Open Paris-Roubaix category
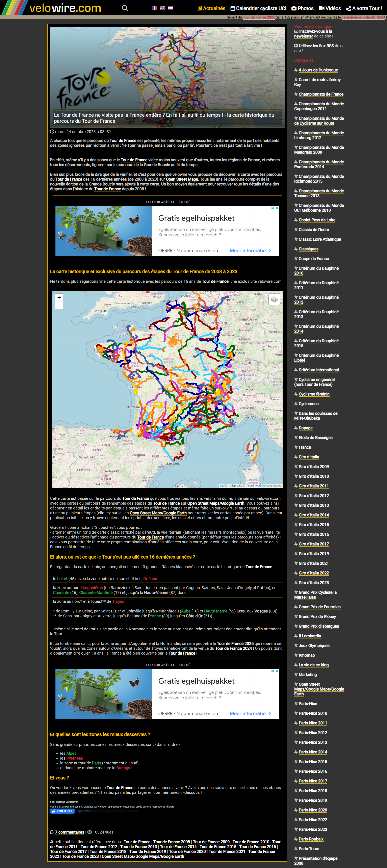This screenshot has height=868, width=387. pyautogui.click(x=311, y=839)
